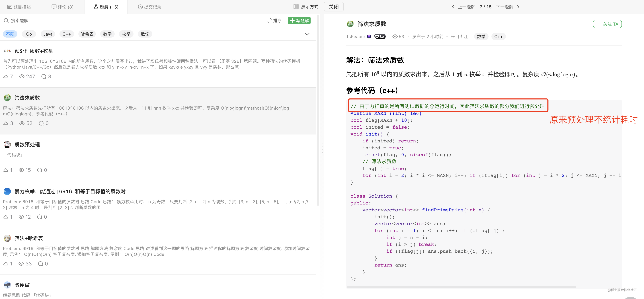Click 上一题解 link
The width and height of the screenshot is (644, 299).
[x=466, y=7]
